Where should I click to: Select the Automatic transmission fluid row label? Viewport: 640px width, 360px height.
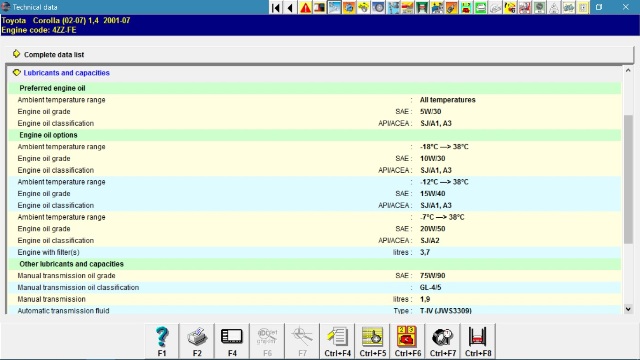click(x=63, y=311)
